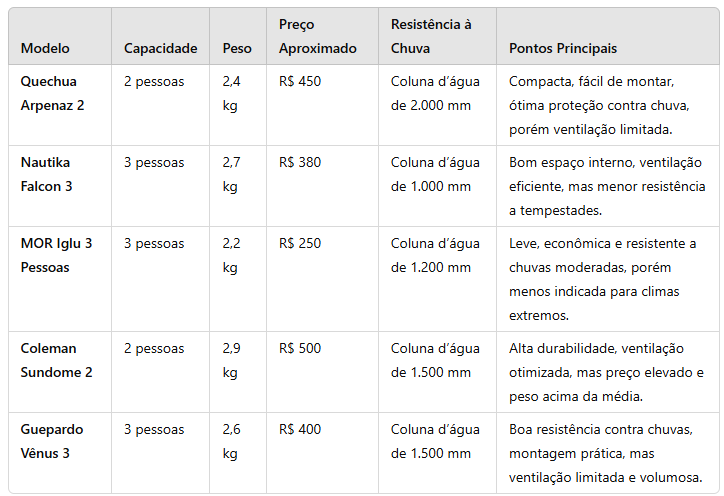Select the Preço Aproximado header cell
This screenshot has width=724, height=496.
click(317, 37)
